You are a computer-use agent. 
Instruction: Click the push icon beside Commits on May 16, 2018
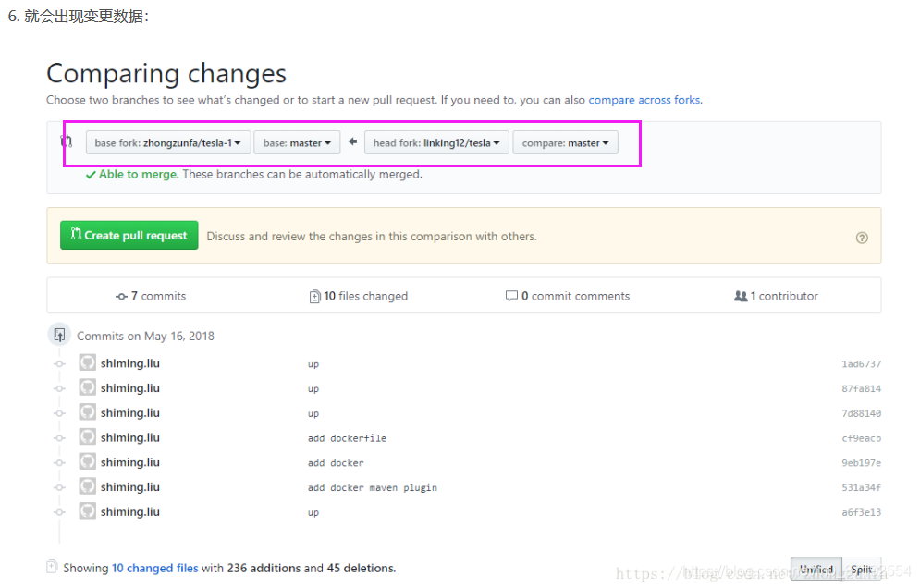(59, 335)
